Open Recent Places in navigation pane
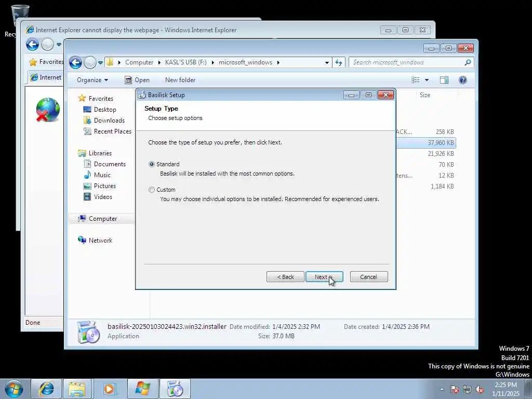The image size is (532, 399). pyautogui.click(x=112, y=131)
